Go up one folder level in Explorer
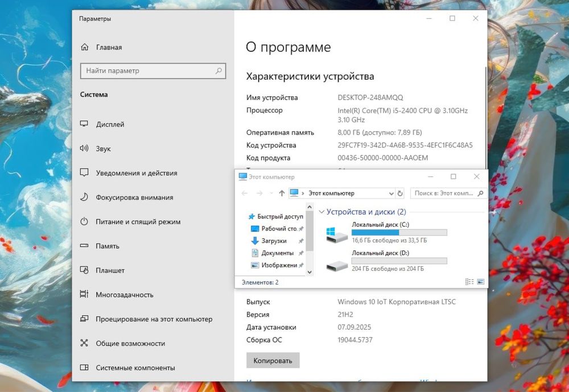 282,193
